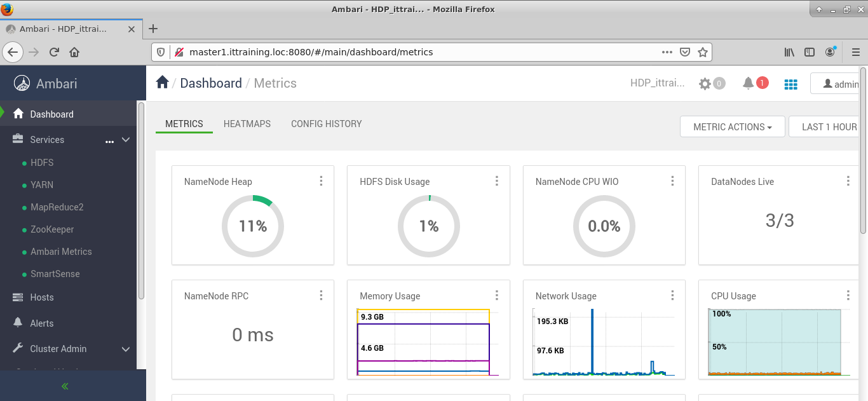Reload the current page
The image size is (868, 401).
(54, 52)
